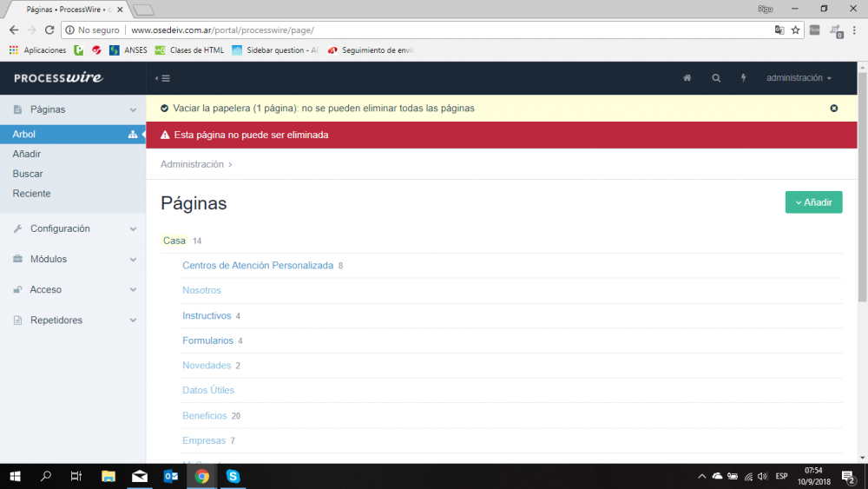
Task: Expand the Páginas sidebar chevron
Action: tap(133, 109)
